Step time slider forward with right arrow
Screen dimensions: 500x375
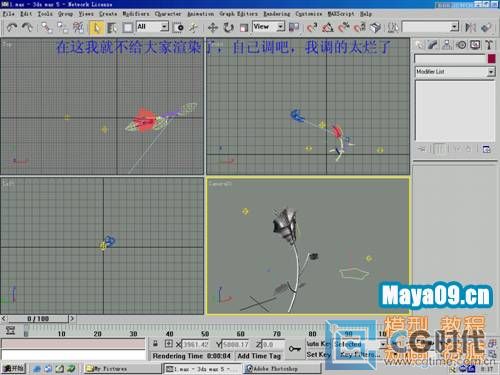(x=72, y=319)
